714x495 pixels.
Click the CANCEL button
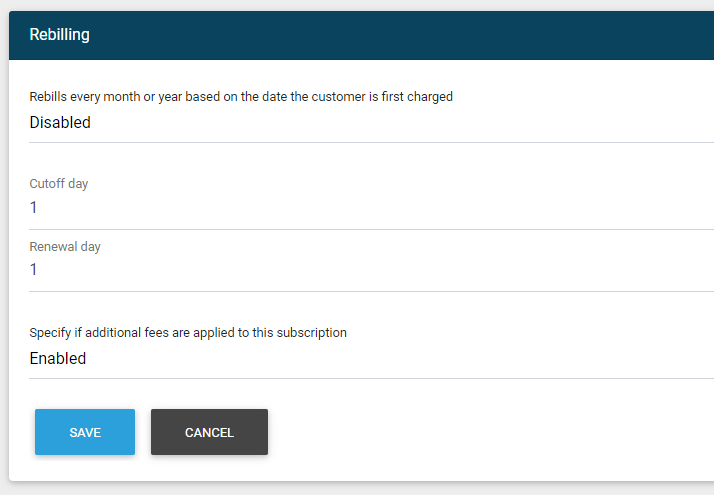pos(209,432)
